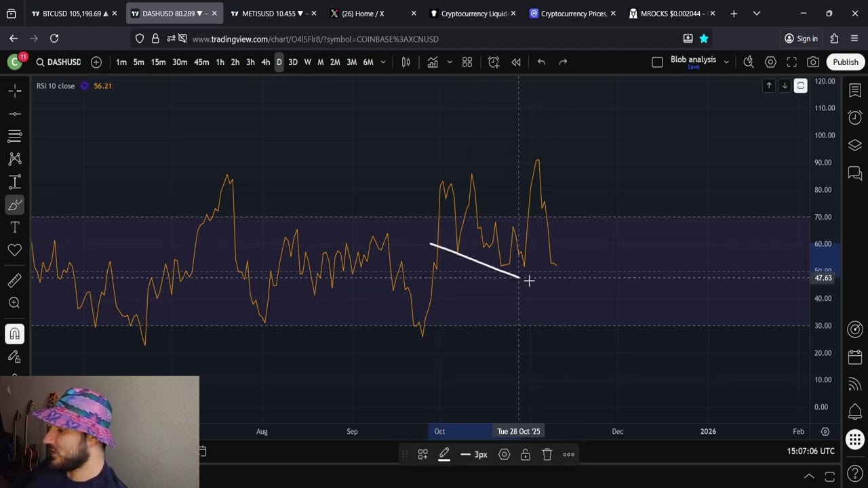Image resolution: width=868 pixels, height=488 pixels.
Task: Open the forecasting and measurement tools
Action: [x=15, y=182]
